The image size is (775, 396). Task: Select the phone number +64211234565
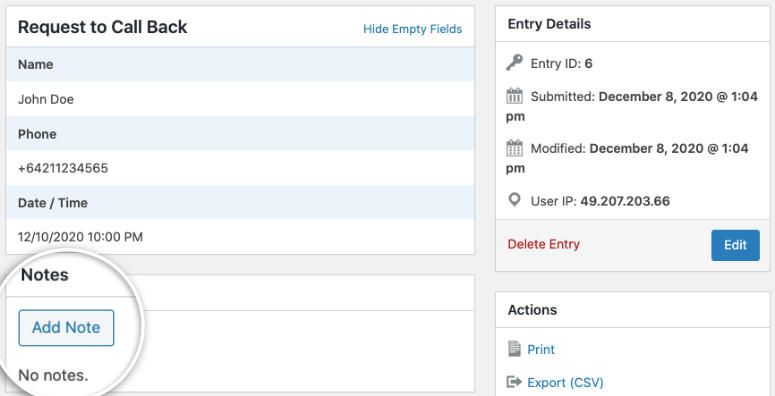[x=63, y=169]
